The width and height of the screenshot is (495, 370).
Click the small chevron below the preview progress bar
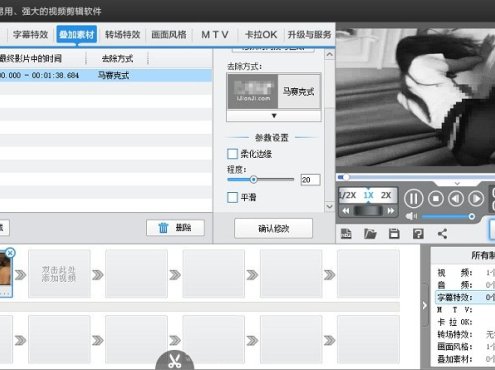click(457, 184)
